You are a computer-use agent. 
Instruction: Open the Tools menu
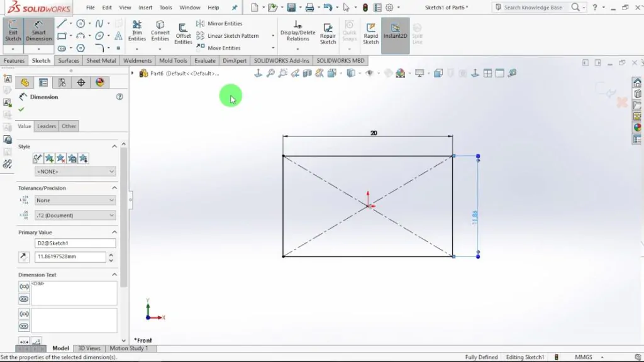point(166,8)
